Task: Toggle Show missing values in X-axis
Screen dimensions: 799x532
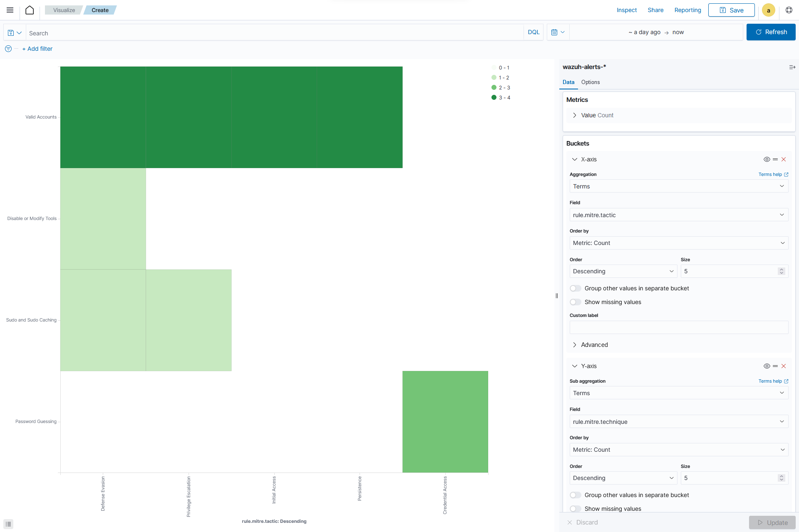Action: point(576,302)
